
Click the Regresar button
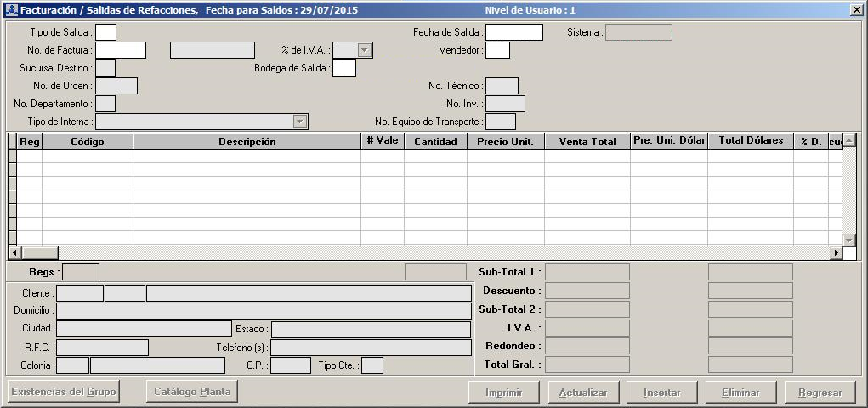pos(820,393)
